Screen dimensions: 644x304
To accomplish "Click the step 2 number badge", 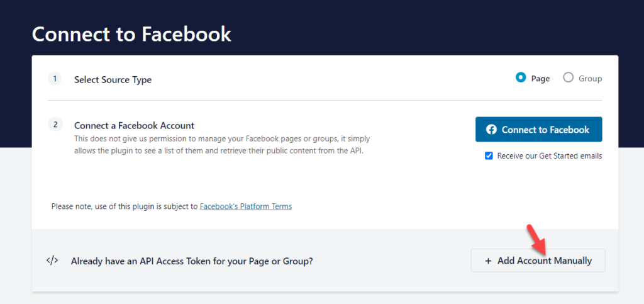I will click(x=55, y=125).
